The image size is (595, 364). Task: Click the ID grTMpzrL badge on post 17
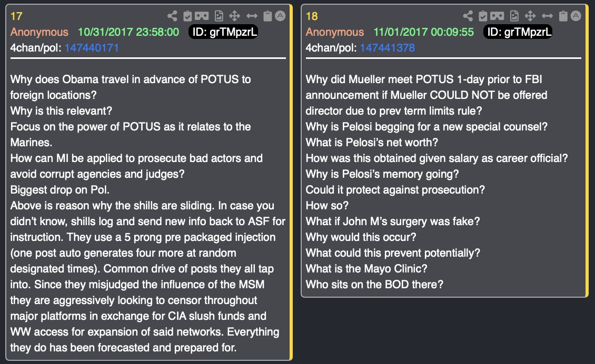(223, 32)
